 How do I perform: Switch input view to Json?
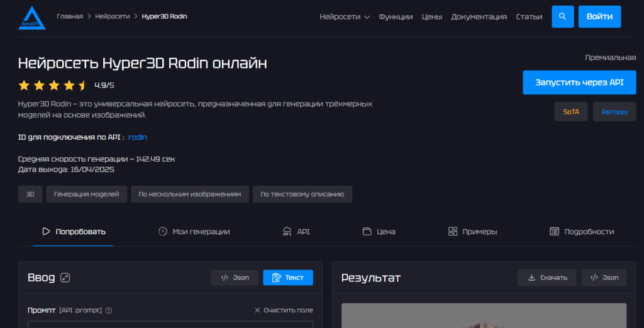(x=235, y=278)
